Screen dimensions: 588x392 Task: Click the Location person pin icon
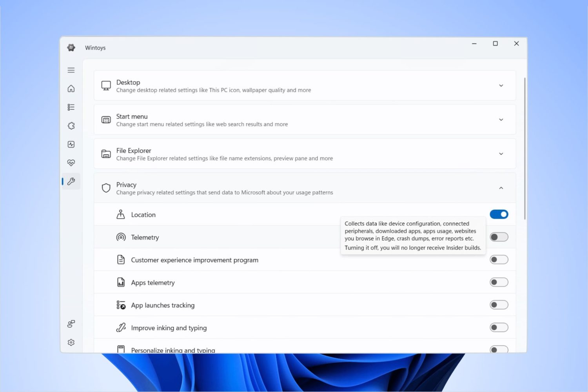[x=121, y=214]
